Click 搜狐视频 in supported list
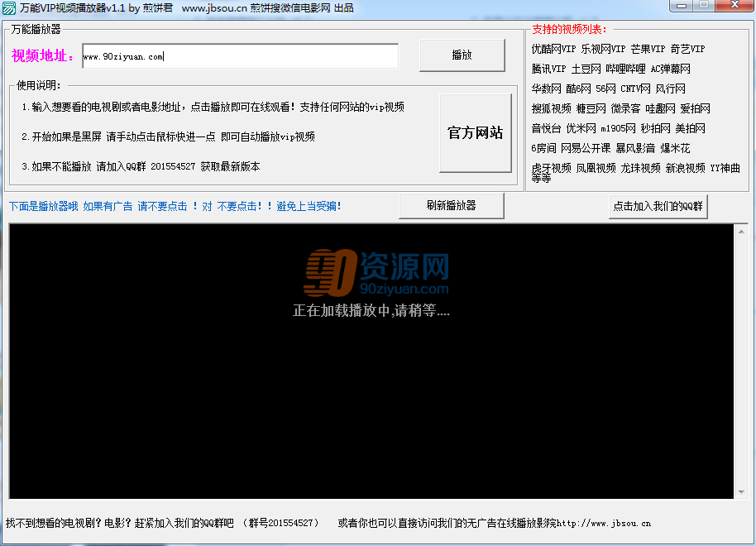 [x=551, y=108]
